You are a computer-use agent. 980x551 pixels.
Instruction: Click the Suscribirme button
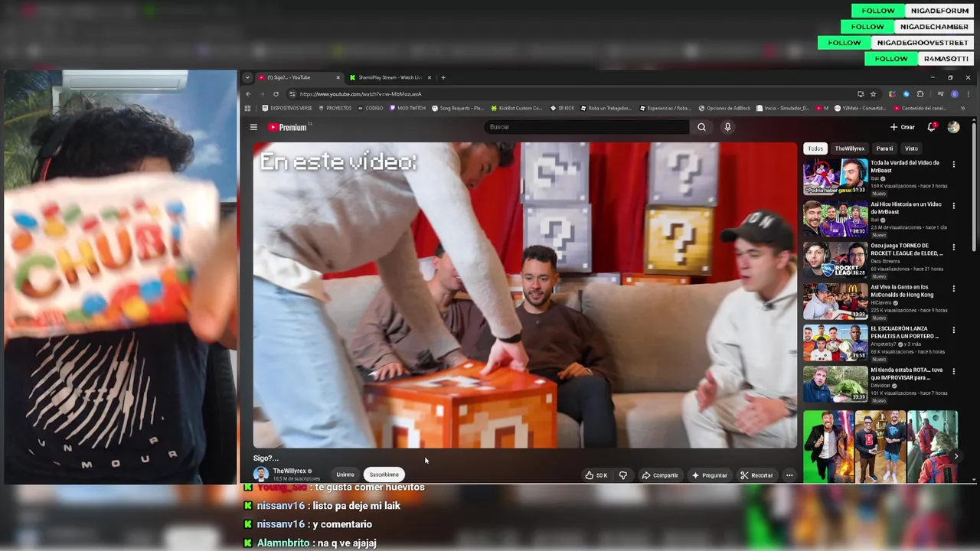point(384,474)
